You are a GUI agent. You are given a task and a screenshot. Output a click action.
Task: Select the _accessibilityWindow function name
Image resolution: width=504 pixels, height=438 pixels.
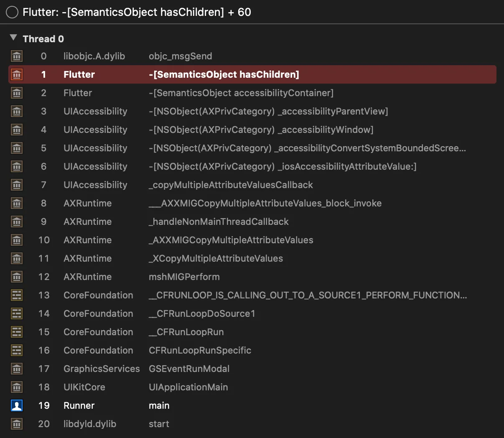261,130
